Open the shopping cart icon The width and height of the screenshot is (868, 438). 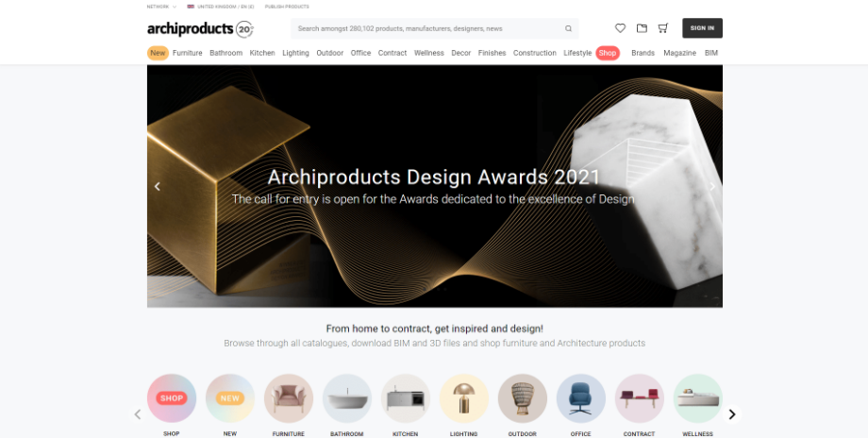coord(662,28)
